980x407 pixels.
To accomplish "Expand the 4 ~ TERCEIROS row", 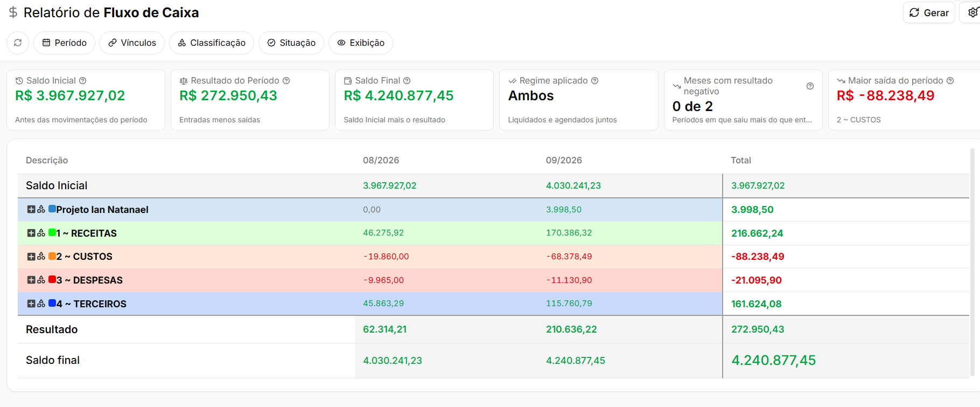I will pyautogui.click(x=31, y=303).
